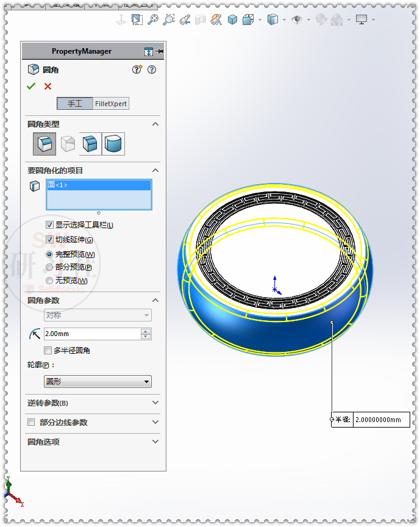
Task: Open the Apply Scene dropdown arrow
Action: [349, 20]
